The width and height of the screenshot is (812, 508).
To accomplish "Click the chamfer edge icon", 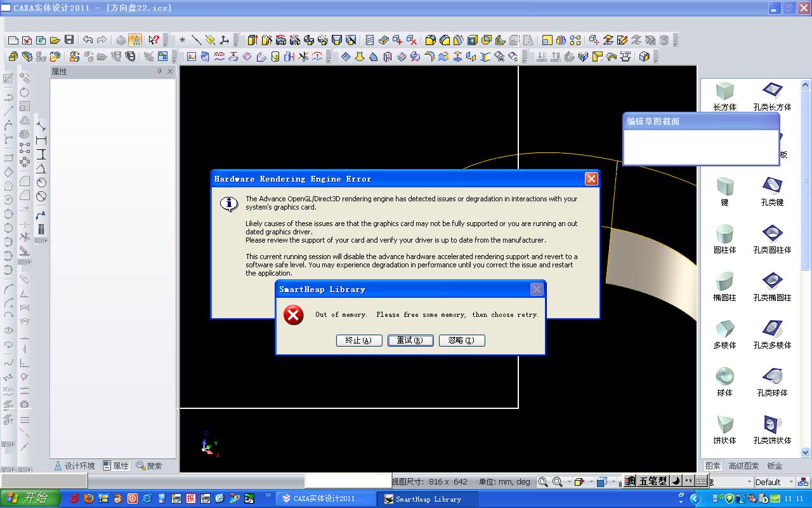I will click(445, 39).
